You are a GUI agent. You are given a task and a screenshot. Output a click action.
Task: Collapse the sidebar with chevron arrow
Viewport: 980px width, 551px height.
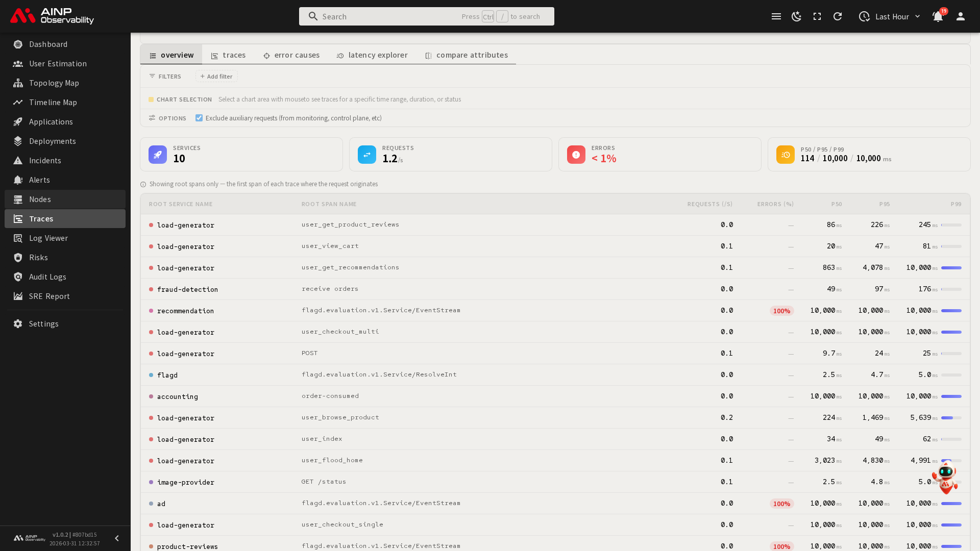(x=116, y=538)
